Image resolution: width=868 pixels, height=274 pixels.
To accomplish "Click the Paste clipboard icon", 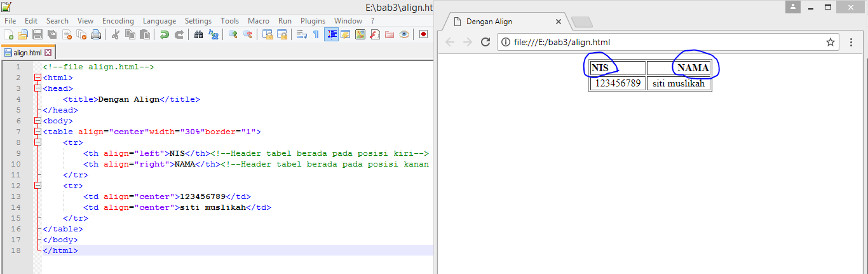I will point(144,34).
